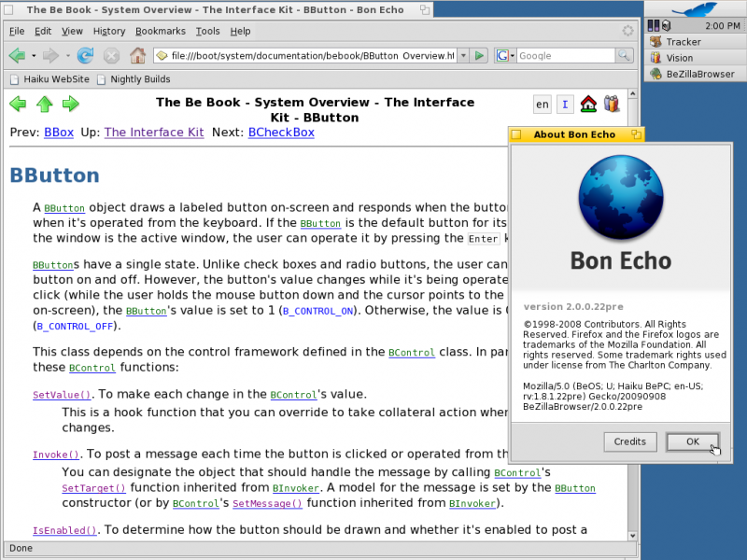The width and height of the screenshot is (747, 560).
Task: Click the Bon Echo globe logo
Action: (x=621, y=197)
